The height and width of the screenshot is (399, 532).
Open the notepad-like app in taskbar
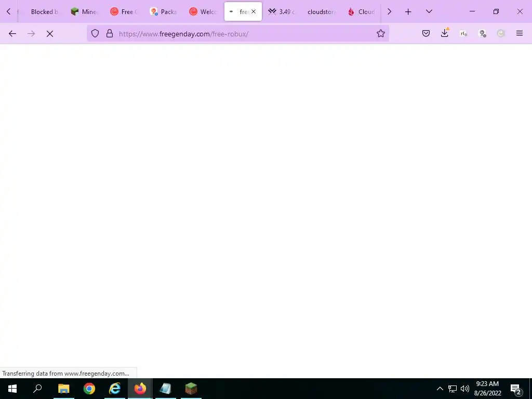click(166, 389)
